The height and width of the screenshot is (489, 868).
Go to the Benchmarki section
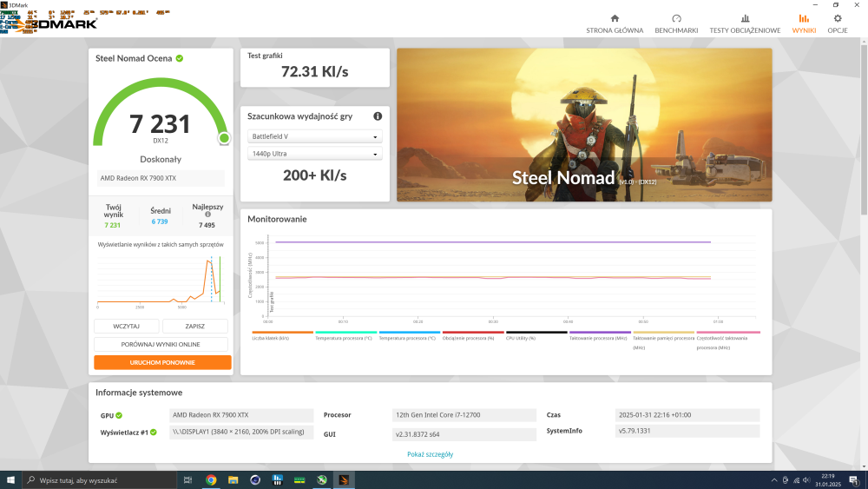676,23
